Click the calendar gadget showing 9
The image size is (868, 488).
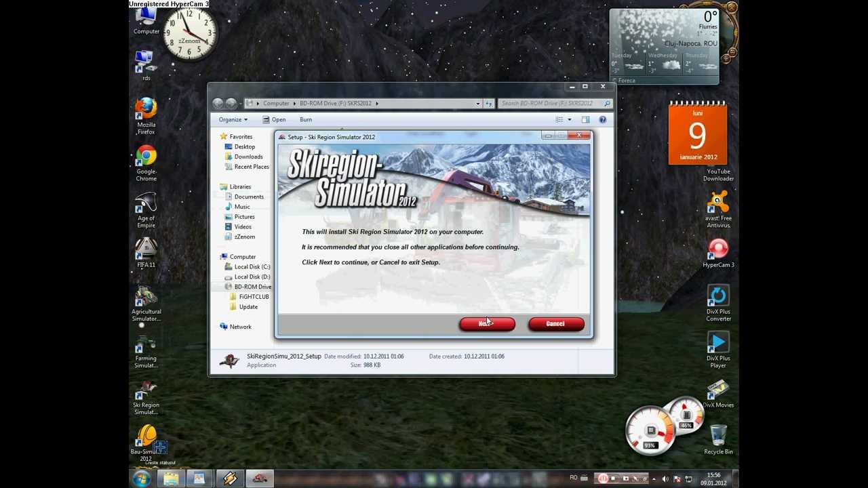698,134
